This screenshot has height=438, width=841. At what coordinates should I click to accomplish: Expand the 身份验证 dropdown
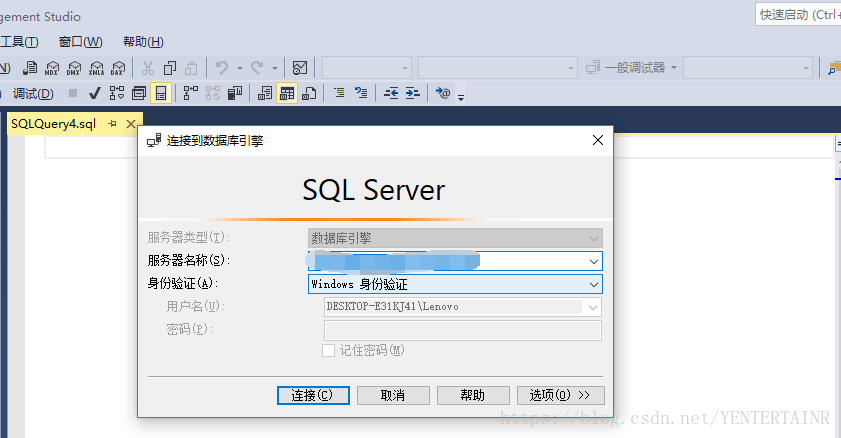593,285
